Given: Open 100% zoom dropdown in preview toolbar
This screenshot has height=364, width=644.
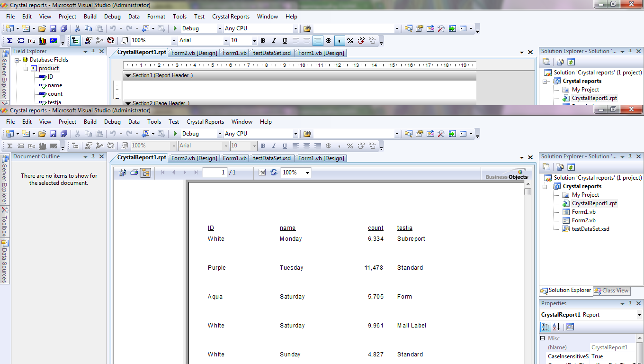Looking at the screenshot, I should 308,173.
